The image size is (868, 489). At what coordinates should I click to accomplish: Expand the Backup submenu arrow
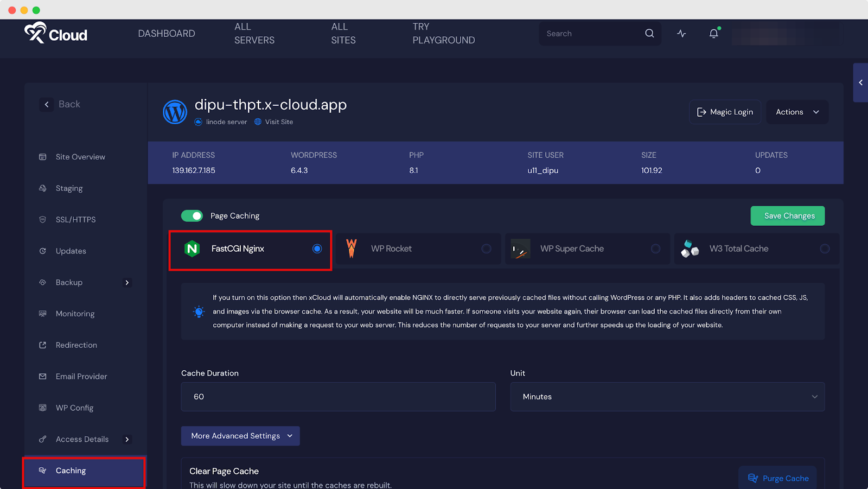(127, 283)
